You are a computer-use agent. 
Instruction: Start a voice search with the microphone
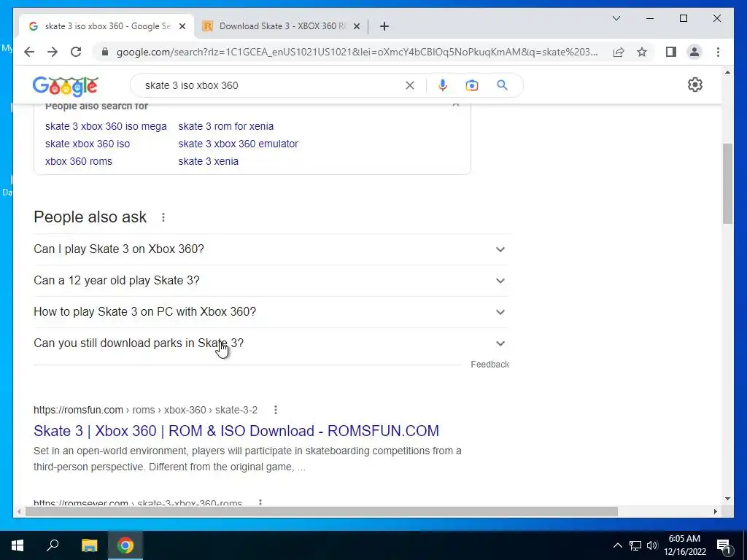point(443,85)
